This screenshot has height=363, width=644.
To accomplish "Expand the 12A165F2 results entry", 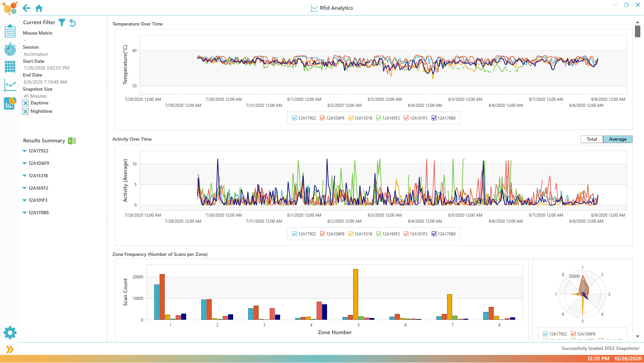I will click(x=24, y=188).
